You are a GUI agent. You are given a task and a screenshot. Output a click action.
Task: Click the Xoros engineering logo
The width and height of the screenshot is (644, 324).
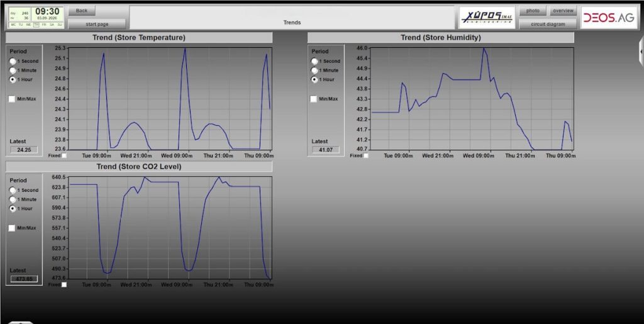pyautogui.click(x=487, y=17)
